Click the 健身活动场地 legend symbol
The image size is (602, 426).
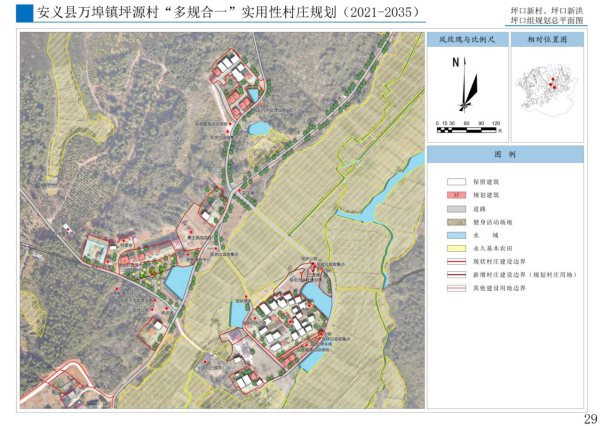point(455,222)
